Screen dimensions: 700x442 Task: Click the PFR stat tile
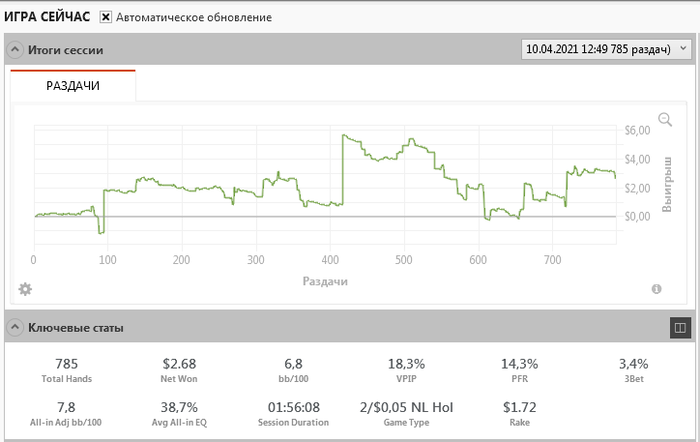click(x=519, y=370)
